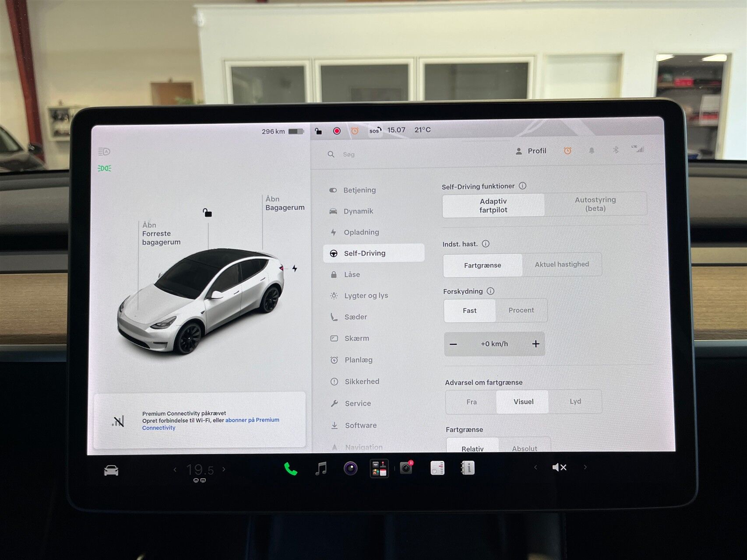747x560 pixels.
Task: Select Self-Driving menu item
Action: pyautogui.click(x=373, y=253)
